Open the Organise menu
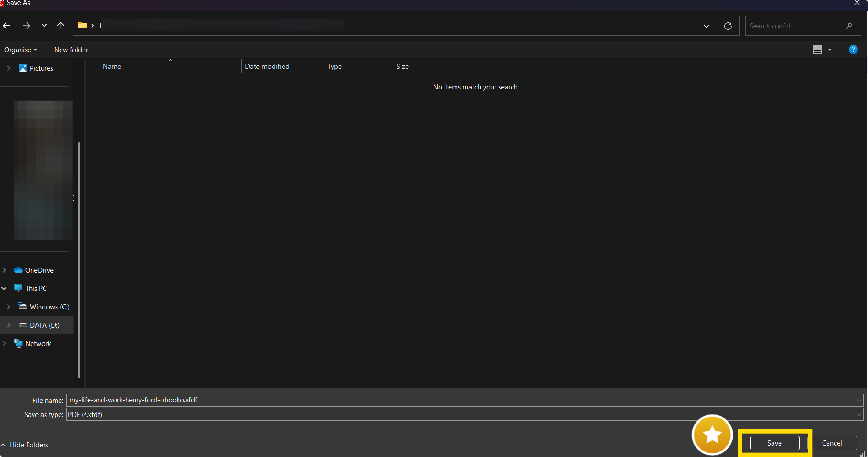Screen dimensions: 868x457 click(x=21, y=50)
